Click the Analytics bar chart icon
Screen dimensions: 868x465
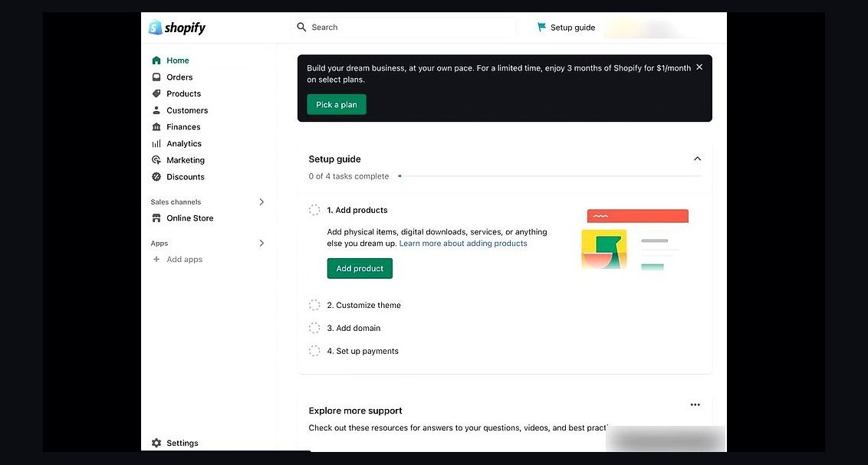click(x=156, y=143)
